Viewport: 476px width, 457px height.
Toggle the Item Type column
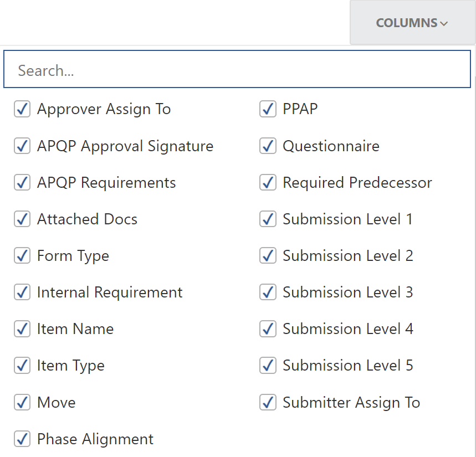click(x=22, y=365)
